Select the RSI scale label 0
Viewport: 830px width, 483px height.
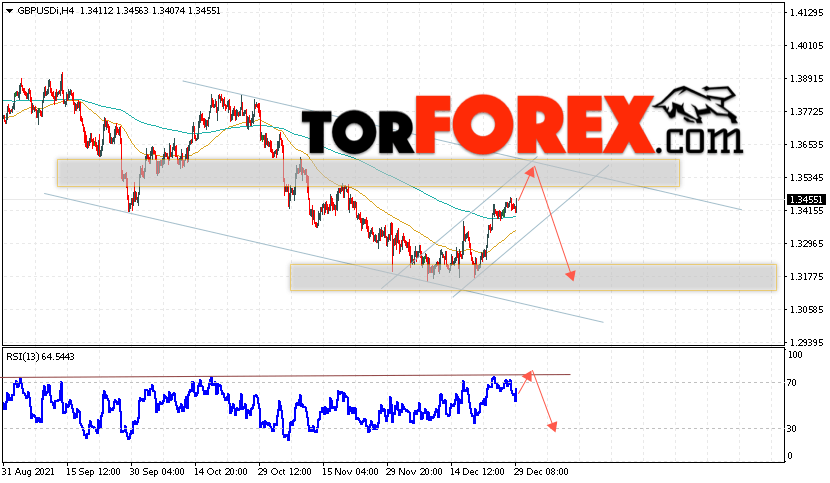tap(790, 456)
